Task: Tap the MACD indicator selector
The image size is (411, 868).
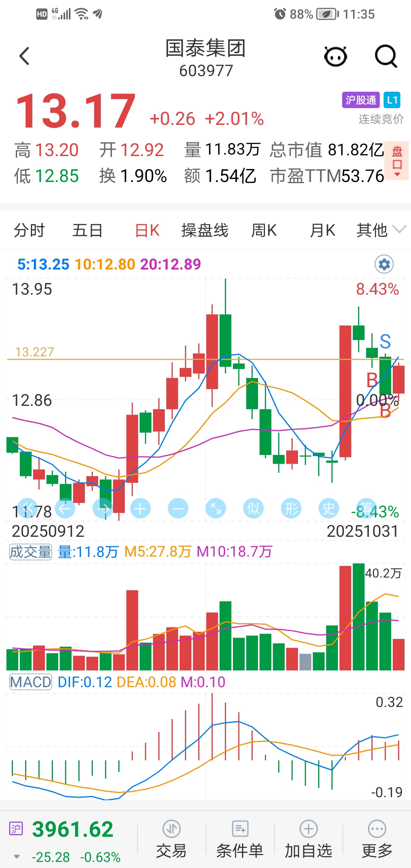Action: (x=30, y=682)
